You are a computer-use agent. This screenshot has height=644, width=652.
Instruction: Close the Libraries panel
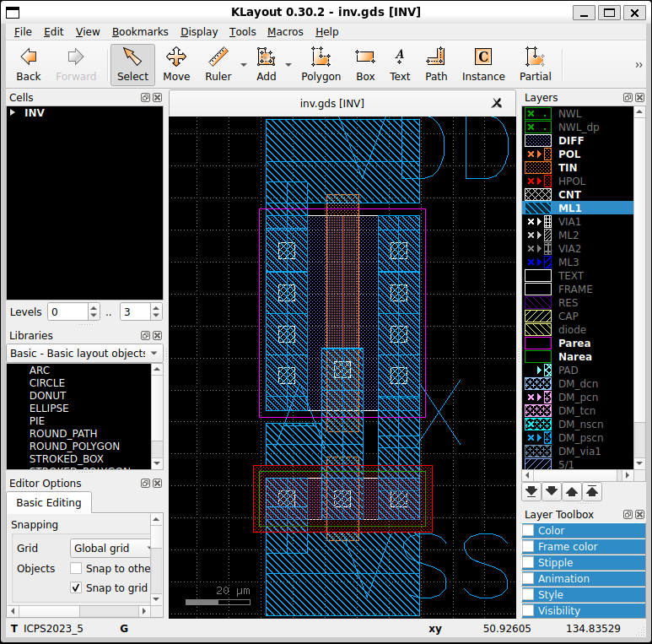(157, 335)
